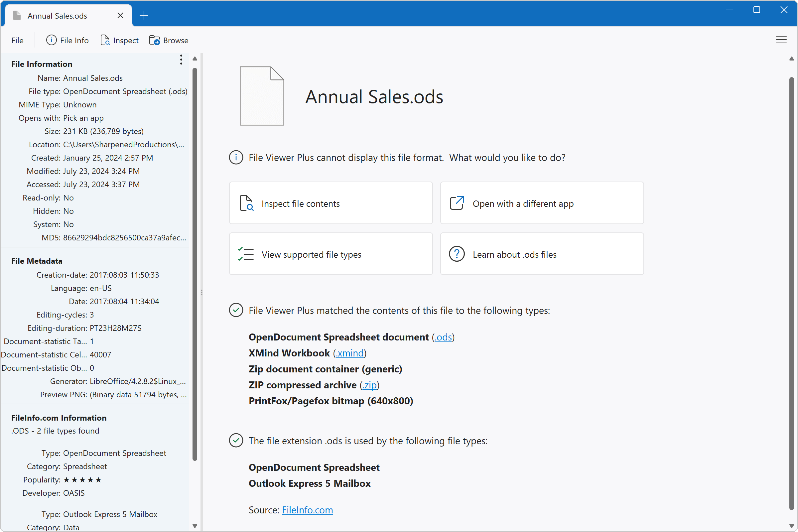
Task: Click Inspect file contents button
Action: coord(331,203)
